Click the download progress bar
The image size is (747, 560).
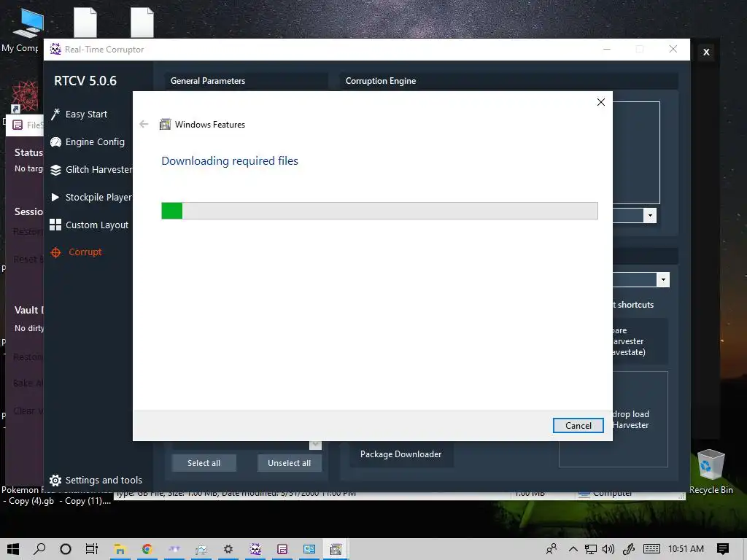[x=379, y=211]
